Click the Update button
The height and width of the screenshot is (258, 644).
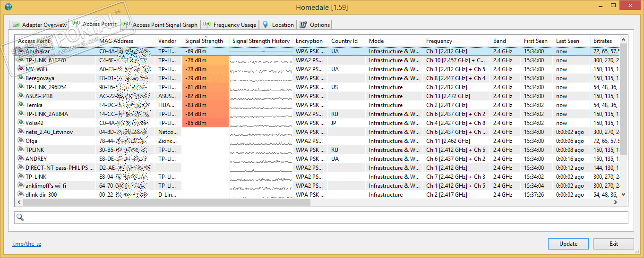click(x=568, y=244)
